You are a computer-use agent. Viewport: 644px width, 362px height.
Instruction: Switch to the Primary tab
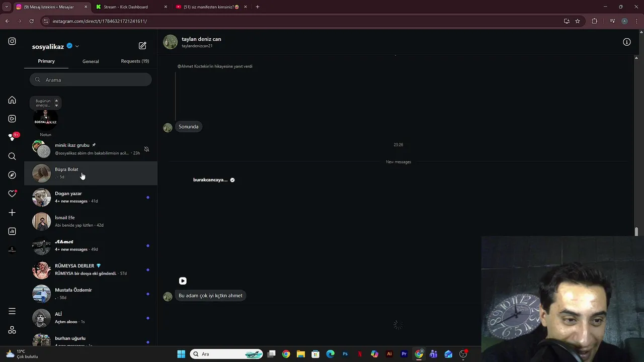[46, 61]
